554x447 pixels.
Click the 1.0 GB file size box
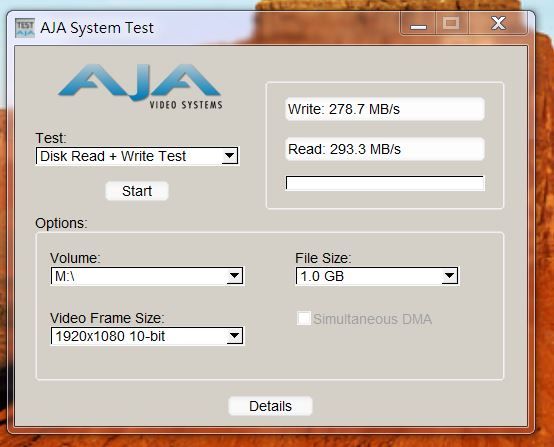pos(377,276)
